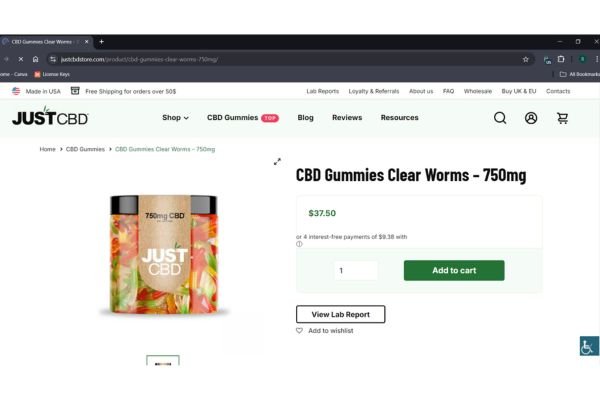Toggle the Add to wishlist heart
The image size is (600, 400).
click(299, 330)
